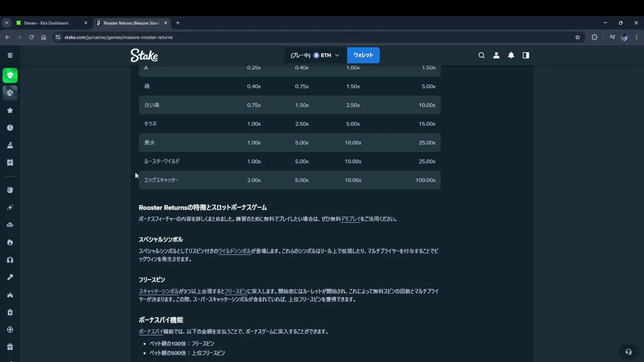Close the Rooster Returns tab
644x362 pixels.
pos(166,23)
